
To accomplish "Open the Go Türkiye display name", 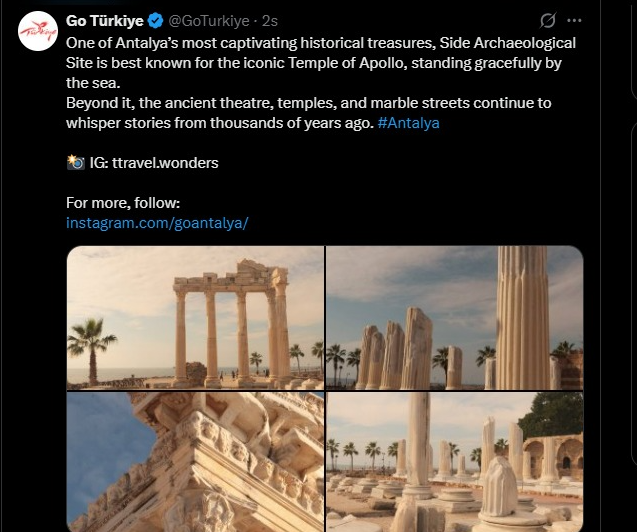I will click(x=105, y=20).
